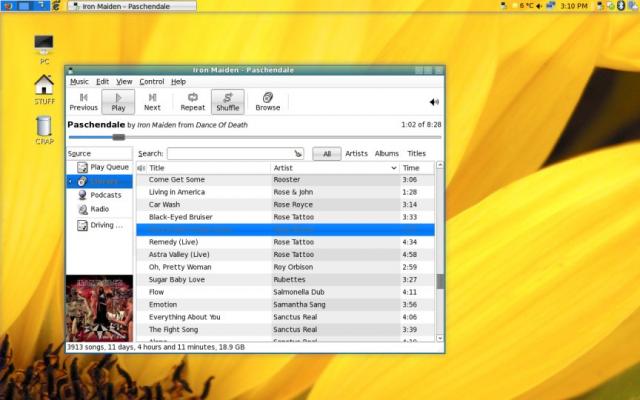The width and height of the screenshot is (640, 400).
Task: Click the 6 °C weather applet
Action: click(x=522, y=6)
